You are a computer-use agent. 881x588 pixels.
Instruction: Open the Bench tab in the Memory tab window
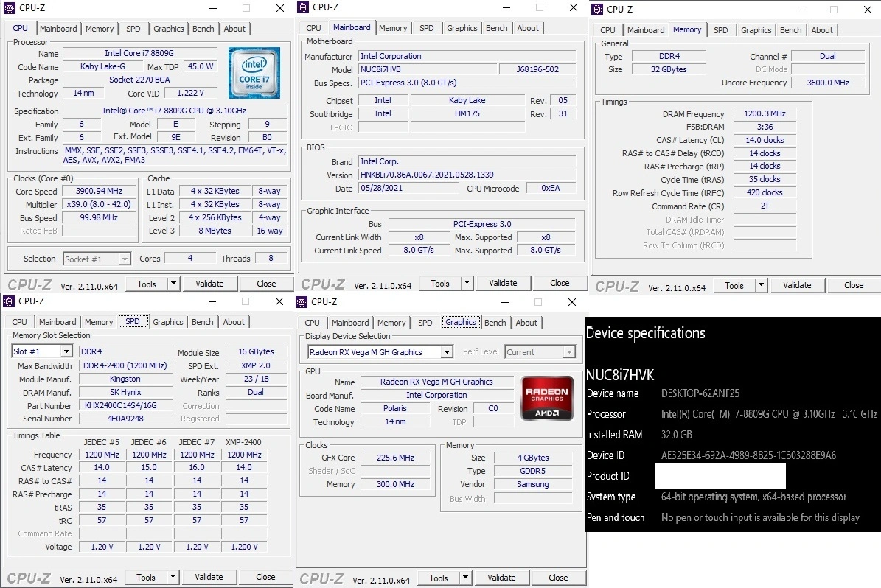pos(790,30)
